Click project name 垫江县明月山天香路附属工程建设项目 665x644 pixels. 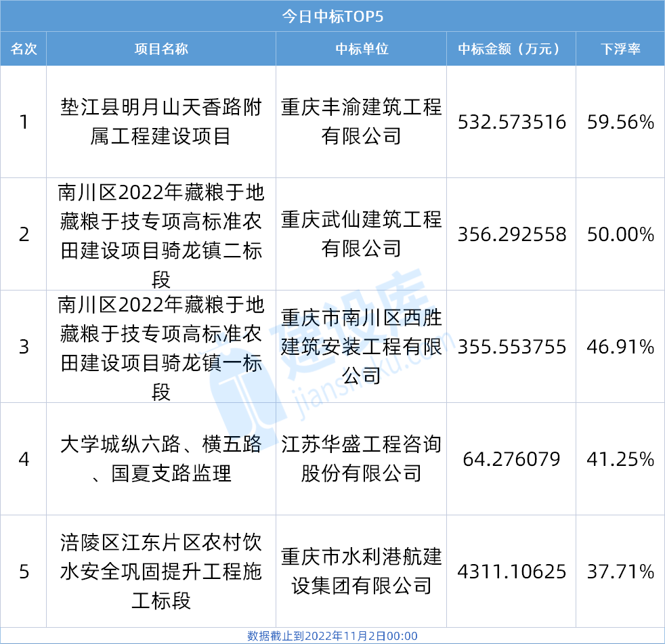tap(161, 122)
